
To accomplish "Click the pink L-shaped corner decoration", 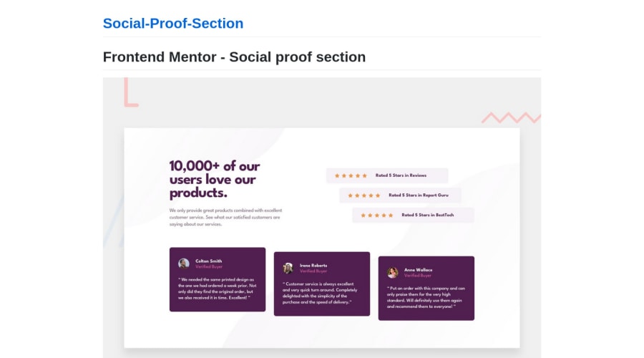I will click(x=131, y=92).
